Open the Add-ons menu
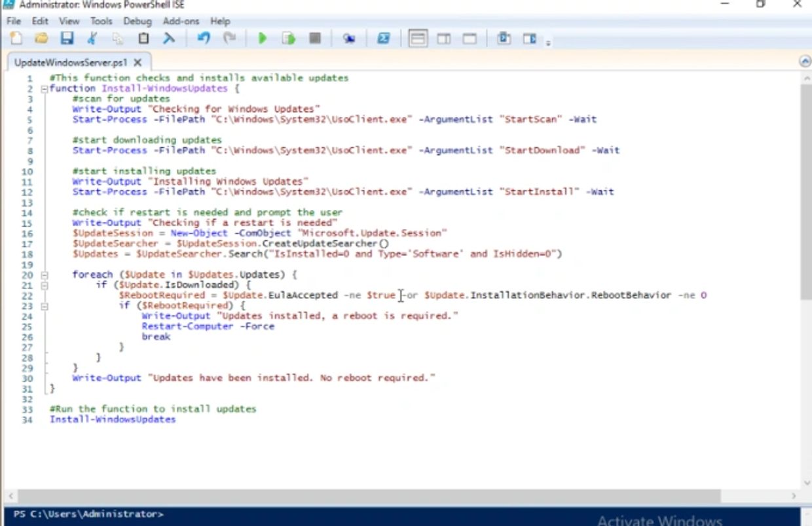The image size is (812, 526). coord(180,21)
